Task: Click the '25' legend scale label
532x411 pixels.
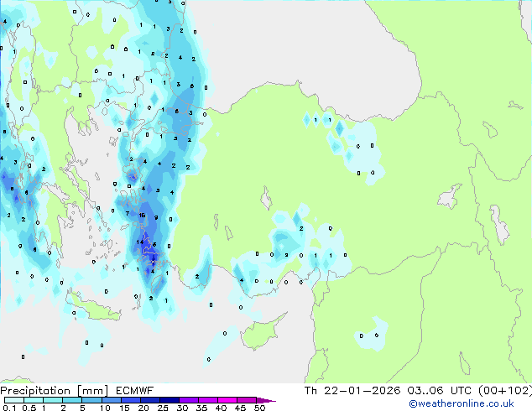Action: point(163,408)
